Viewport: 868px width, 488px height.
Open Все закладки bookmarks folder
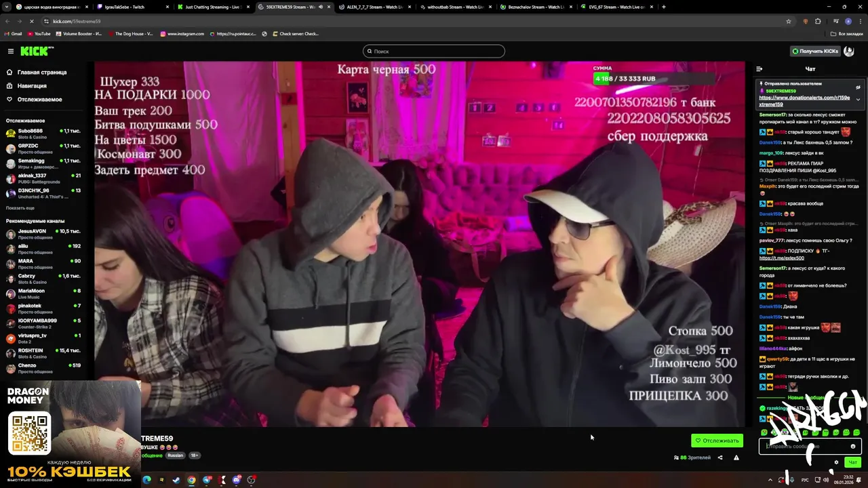[x=847, y=34]
